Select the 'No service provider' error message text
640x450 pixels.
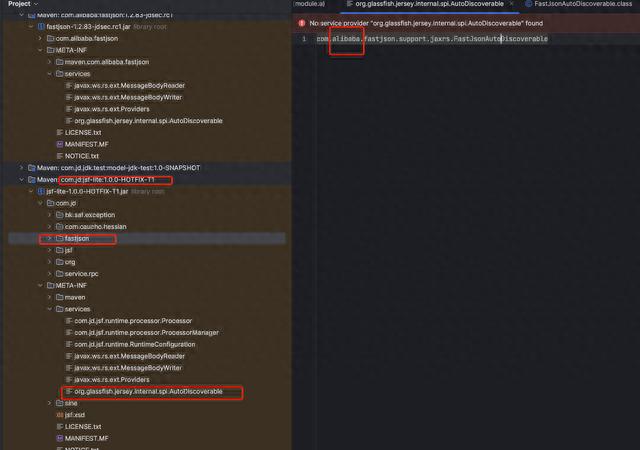(426, 23)
